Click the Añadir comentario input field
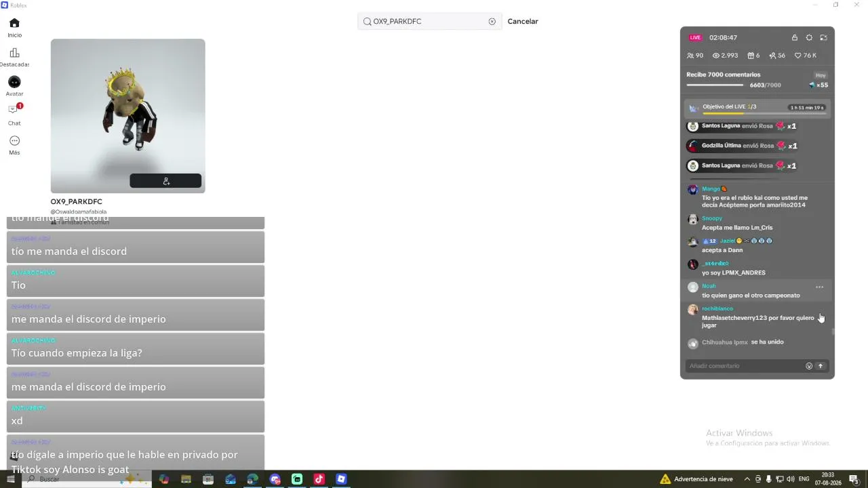 pos(745,366)
